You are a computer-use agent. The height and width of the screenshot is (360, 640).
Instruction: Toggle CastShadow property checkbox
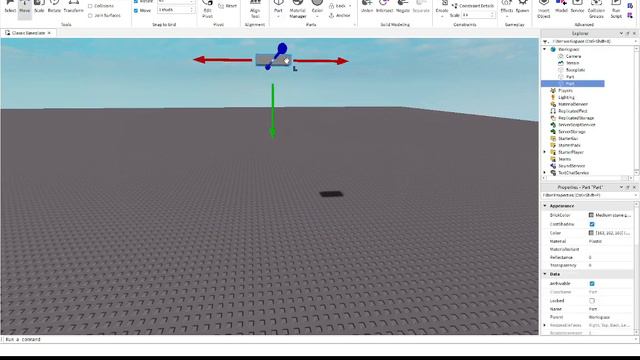coord(592,224)
